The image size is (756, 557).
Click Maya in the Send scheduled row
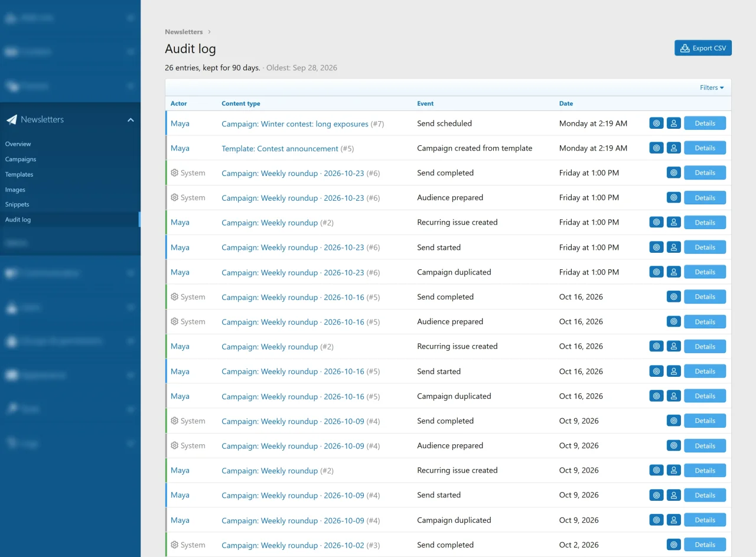pyautogui.click(x=180, y=123)
